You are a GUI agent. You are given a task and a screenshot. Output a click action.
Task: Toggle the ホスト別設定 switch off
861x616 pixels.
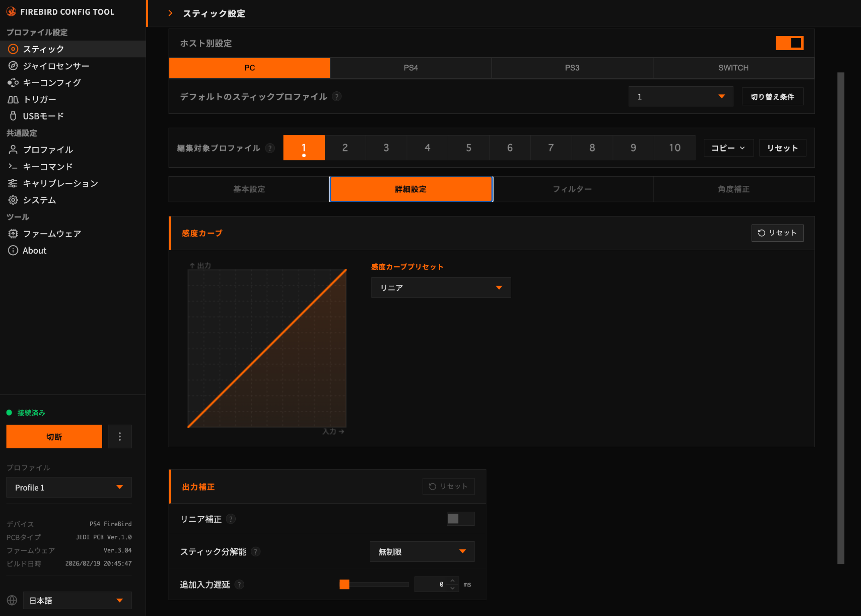789,43
